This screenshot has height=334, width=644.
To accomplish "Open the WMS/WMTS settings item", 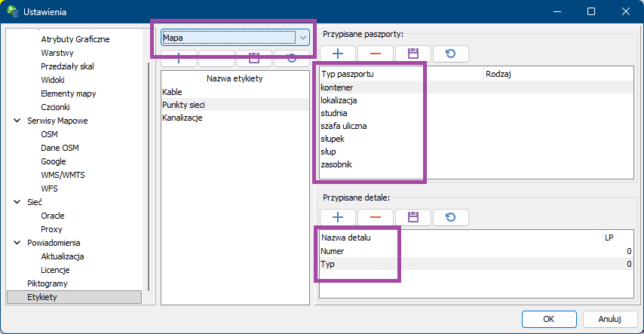I will pos(63,175).
